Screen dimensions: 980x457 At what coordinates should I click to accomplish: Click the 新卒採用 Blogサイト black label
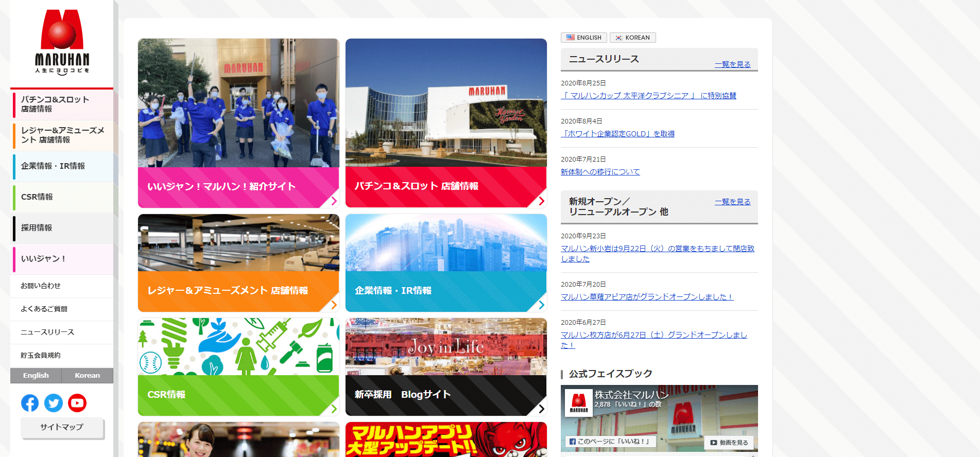(446, 395)
